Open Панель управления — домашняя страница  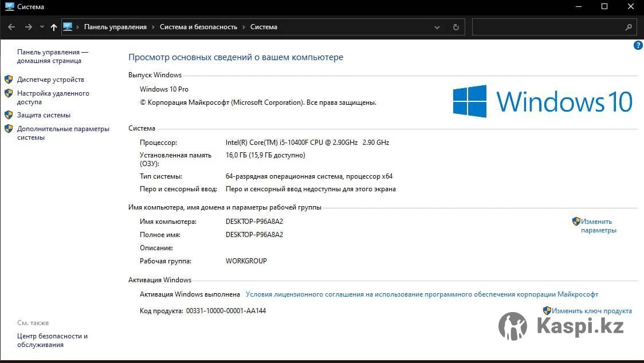(53, 56)
